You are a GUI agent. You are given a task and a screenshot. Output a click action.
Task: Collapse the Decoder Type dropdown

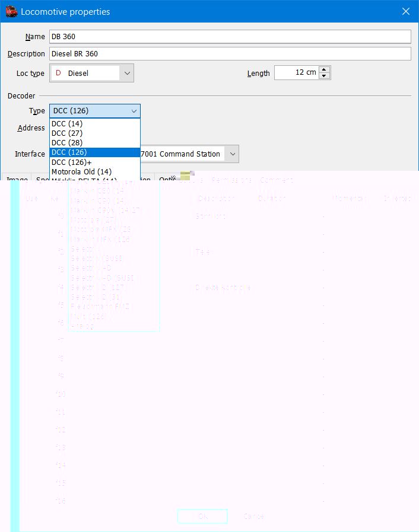[x=134, y=111]
